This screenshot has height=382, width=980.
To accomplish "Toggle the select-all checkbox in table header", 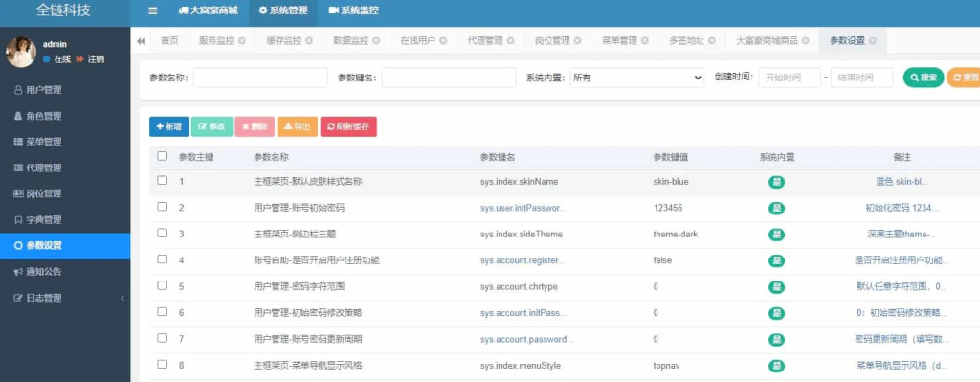I will 162,156.
